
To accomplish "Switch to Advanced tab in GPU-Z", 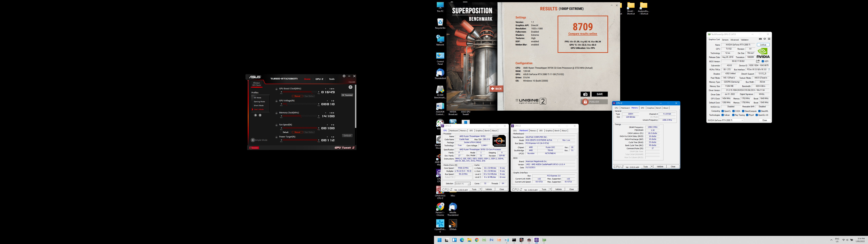I will [735, 40].
